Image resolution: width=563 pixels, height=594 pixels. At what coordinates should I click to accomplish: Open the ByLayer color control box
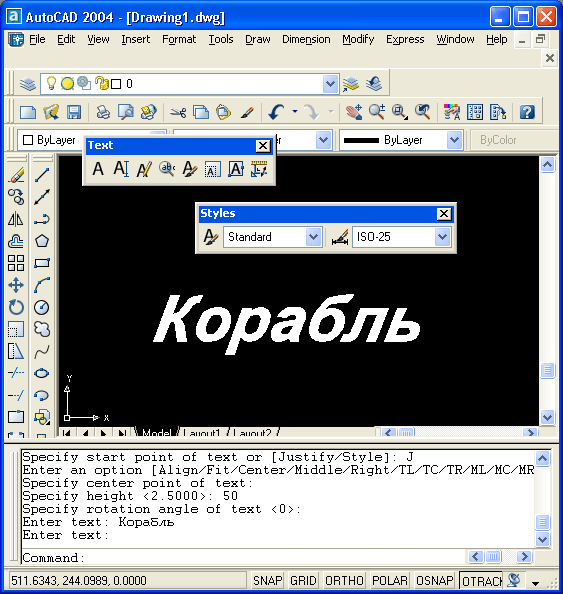49,140
